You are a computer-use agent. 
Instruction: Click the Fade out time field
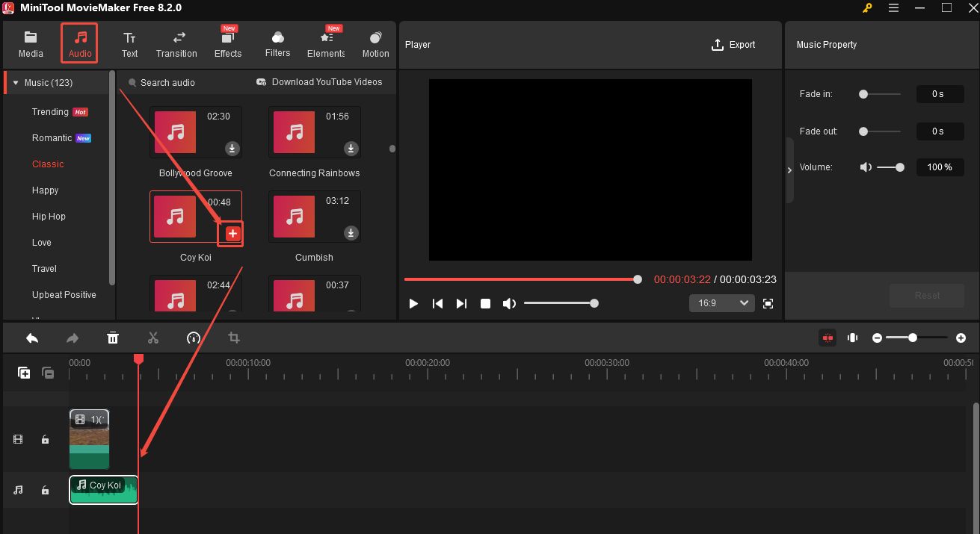point(940,131)
